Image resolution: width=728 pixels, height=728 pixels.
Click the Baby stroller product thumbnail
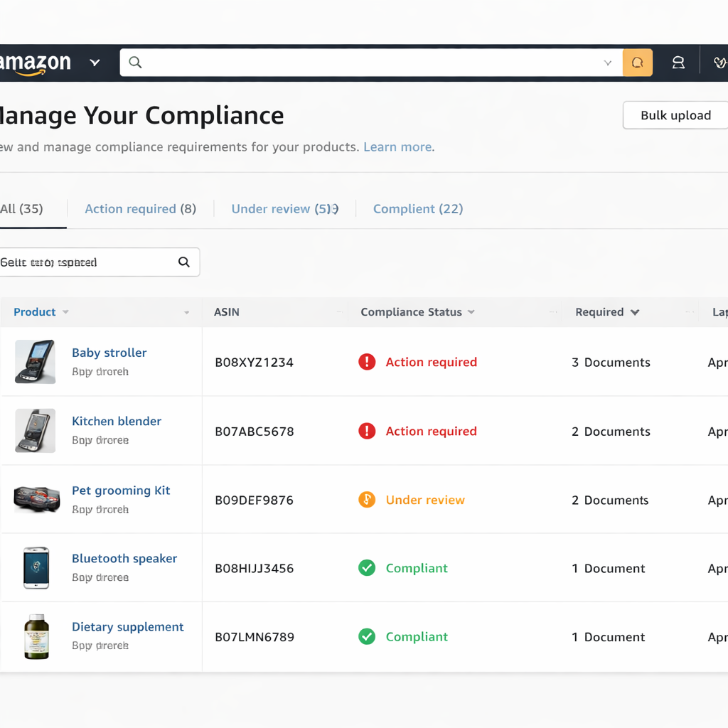point(35,361)
